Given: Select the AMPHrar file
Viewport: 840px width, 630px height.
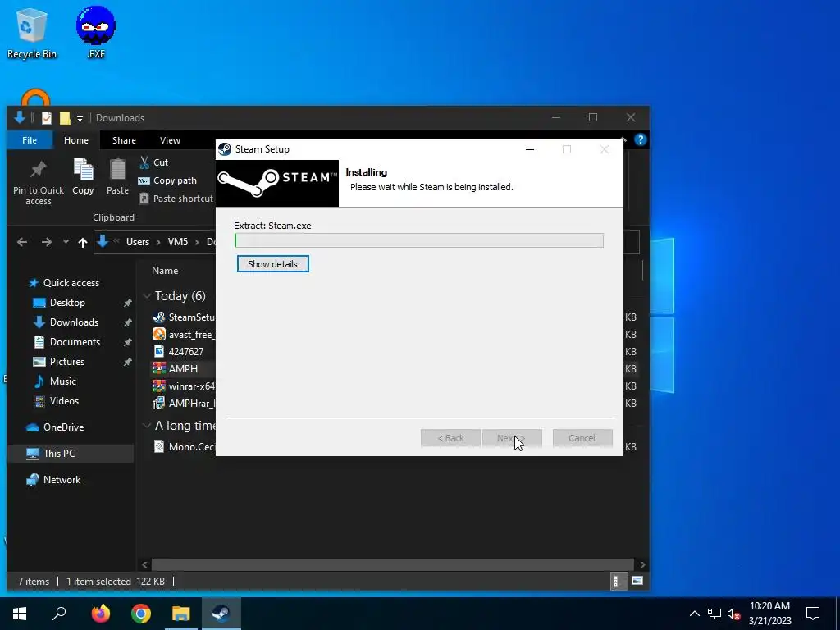Looking at the screenshot, I should pyautogui.click(x=183, y=403).
